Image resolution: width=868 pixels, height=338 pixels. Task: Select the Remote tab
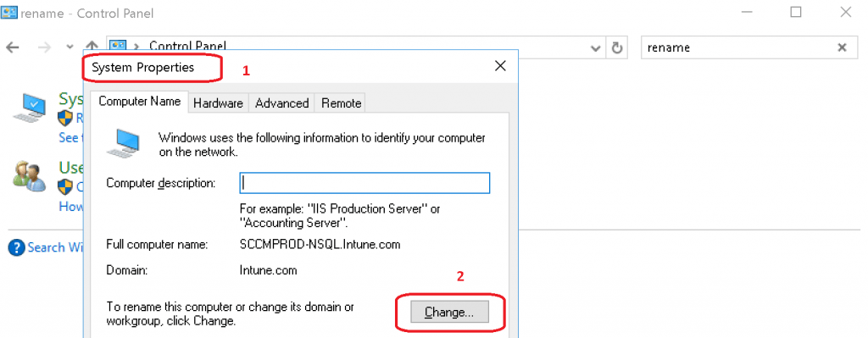click(x=341, y=103)
